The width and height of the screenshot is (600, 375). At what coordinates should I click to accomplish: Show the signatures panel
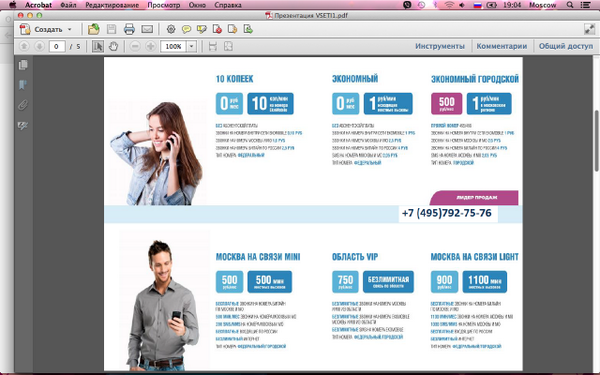[23, 125]
